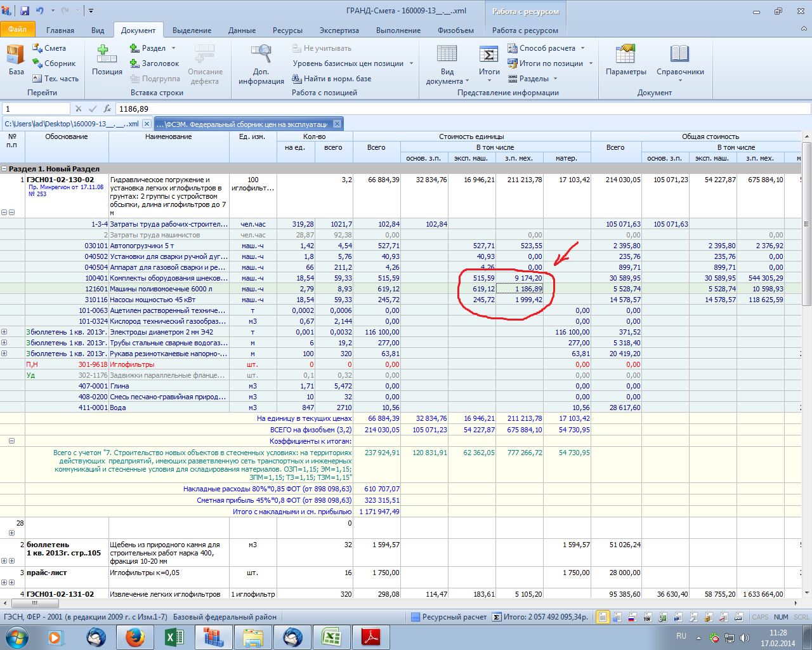Switch to the Ресурсы ribbon tab
Image resolution: width=812 pixels, height=650 pixels.
coord(287,30)
